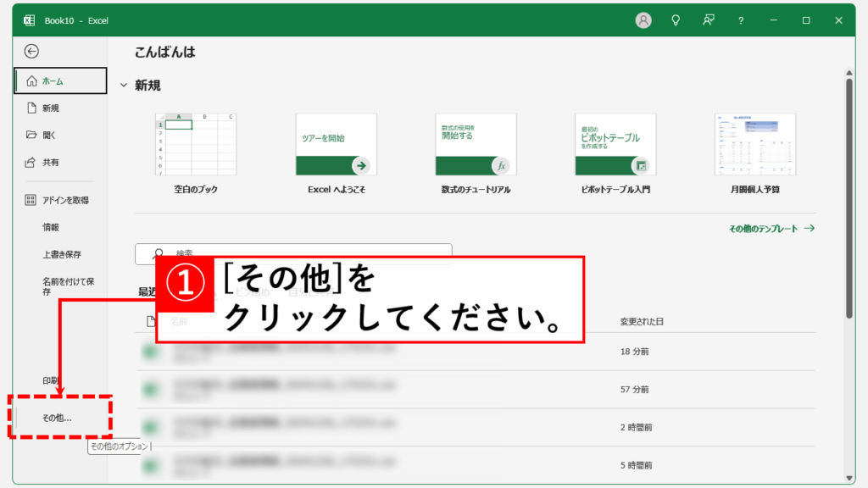
Task: Click the Excel logo in title bar
Action: [x=29, y=20]
